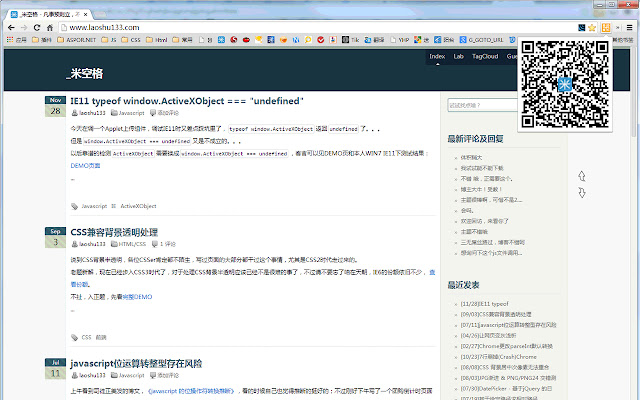Open recent post [08/08]CSS entry
640x400 pixels.
click(504, 367)
